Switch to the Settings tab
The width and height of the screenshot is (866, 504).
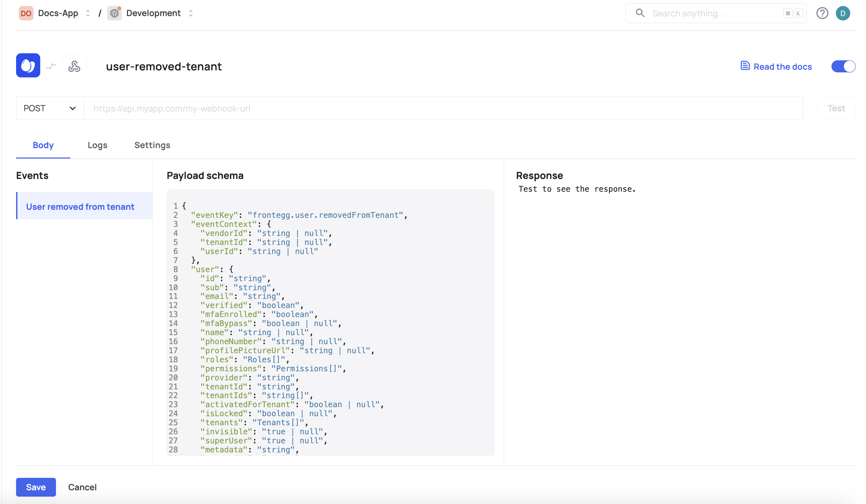(x=152, y=145)
